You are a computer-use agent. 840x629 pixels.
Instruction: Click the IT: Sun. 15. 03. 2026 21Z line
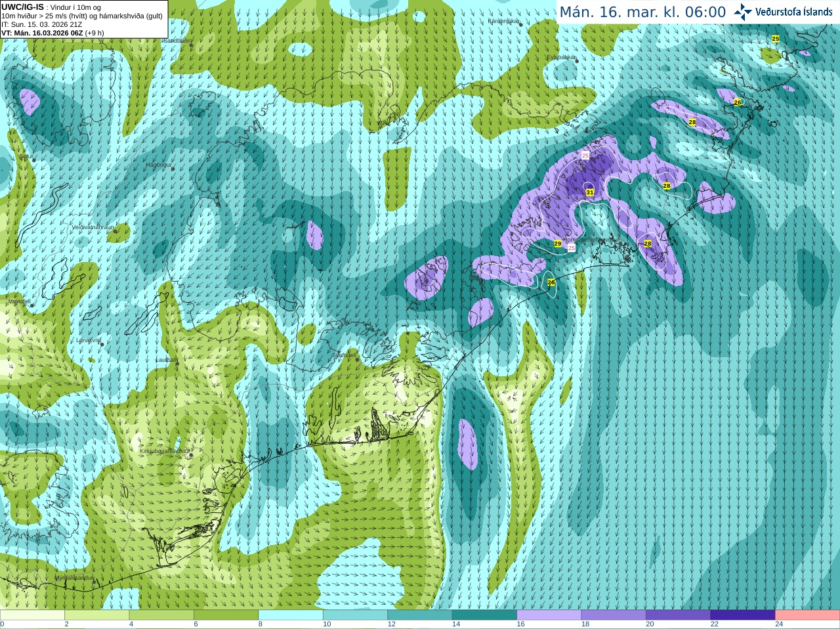[x=42, y=24]
